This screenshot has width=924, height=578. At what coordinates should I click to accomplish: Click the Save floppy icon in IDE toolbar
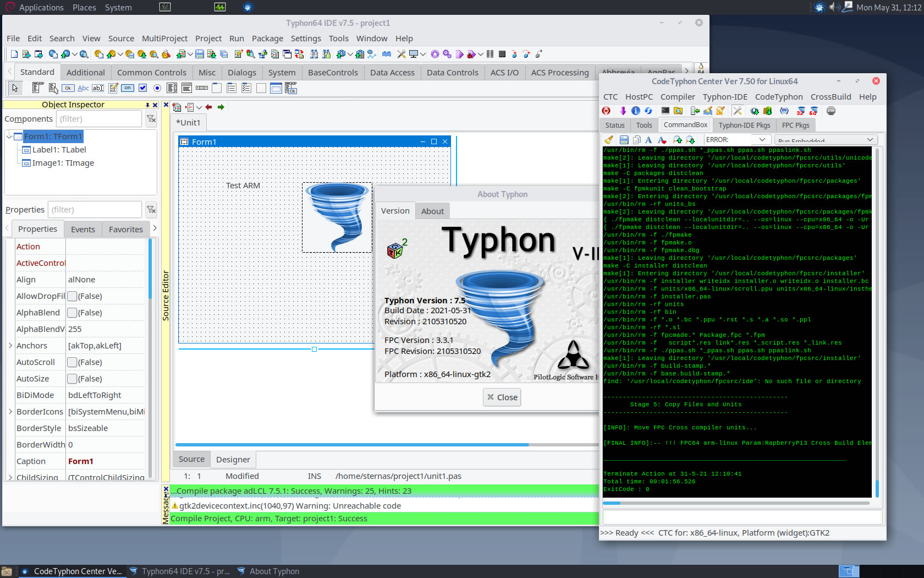tap(199, 54)
